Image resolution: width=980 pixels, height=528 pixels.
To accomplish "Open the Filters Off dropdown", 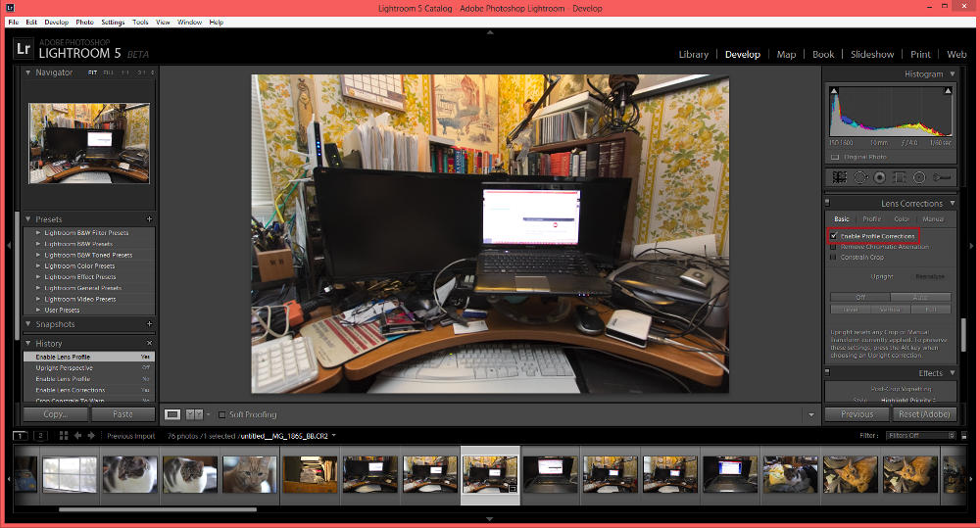I will 921,436.
